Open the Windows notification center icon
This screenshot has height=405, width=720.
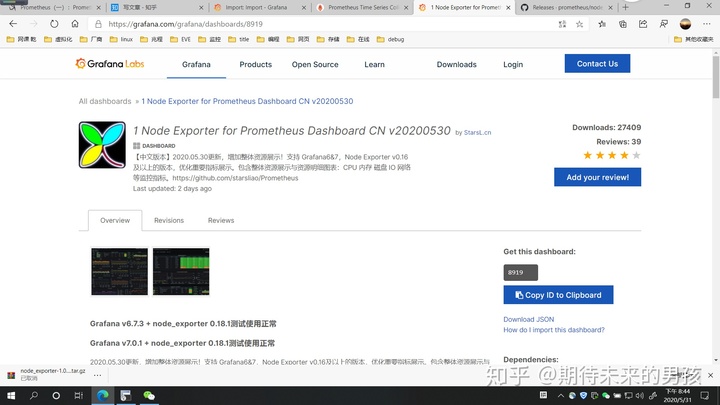705,395
